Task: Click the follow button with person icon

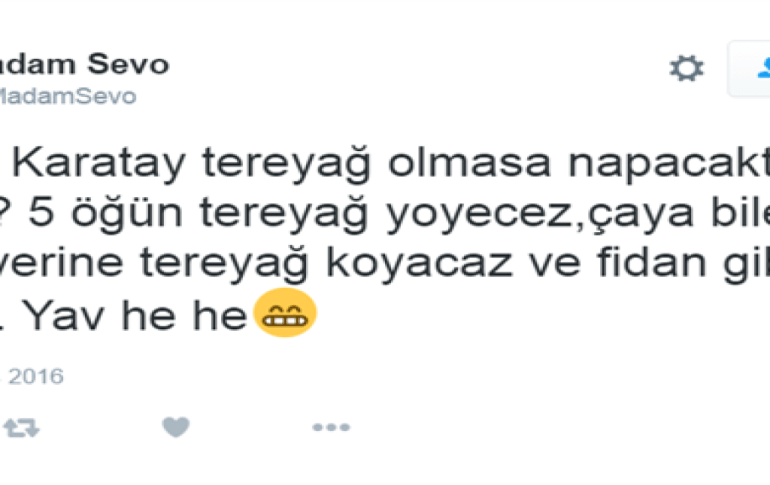Action: 749,69
